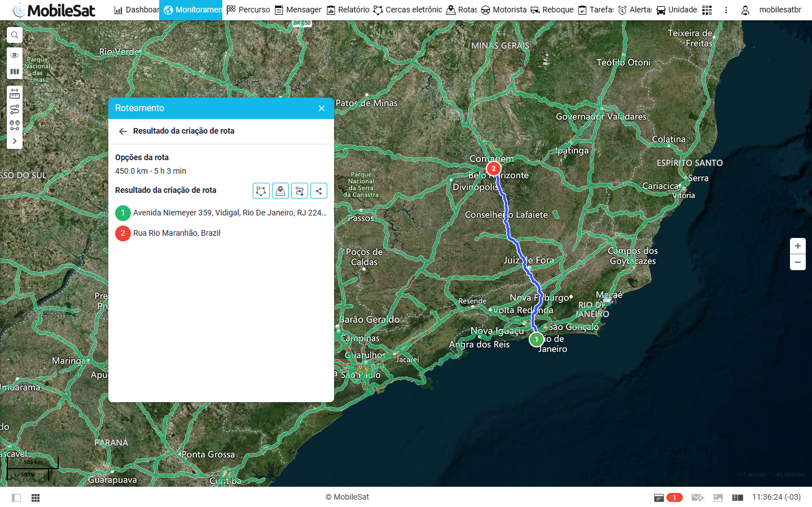
Task: Save route as geofence polygon icon
Action: (x=261, y=191)
